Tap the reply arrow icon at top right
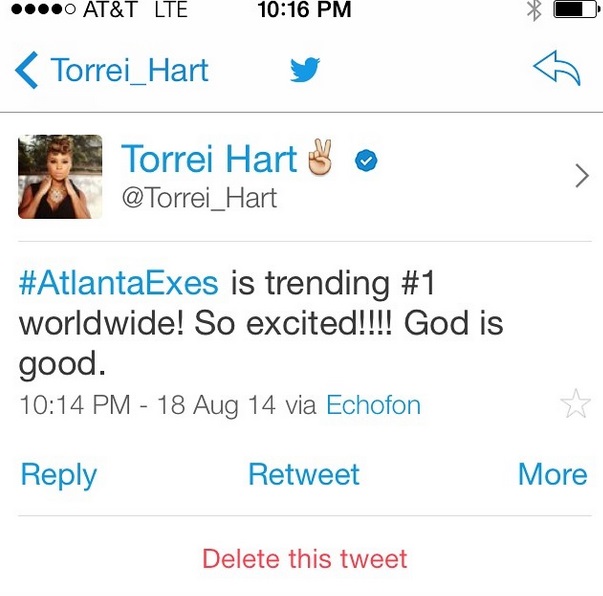This screenshot has height=596, width=603. pyautogui.click(x=557, y=68)
